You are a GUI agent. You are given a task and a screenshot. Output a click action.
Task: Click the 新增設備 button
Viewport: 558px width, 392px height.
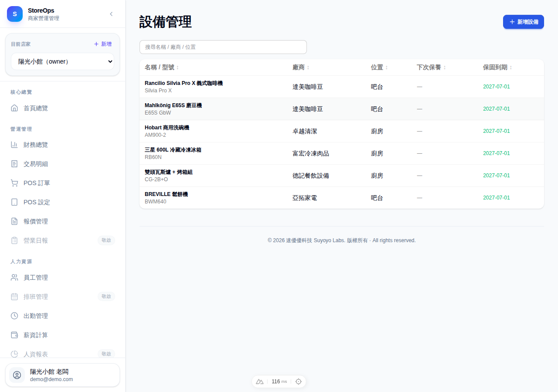point(524,22)
